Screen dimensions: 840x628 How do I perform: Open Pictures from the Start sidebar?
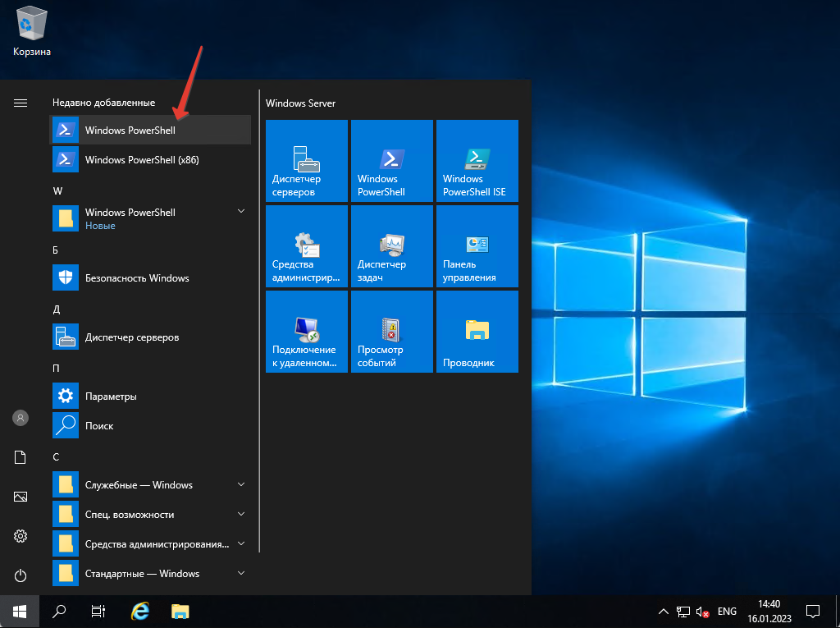pos(21,497)
